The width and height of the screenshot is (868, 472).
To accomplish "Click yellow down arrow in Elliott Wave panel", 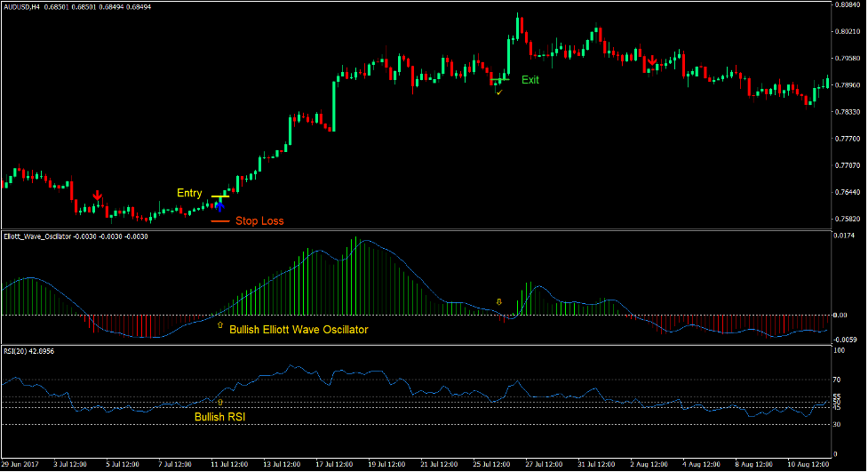I will tap(498, 301).
